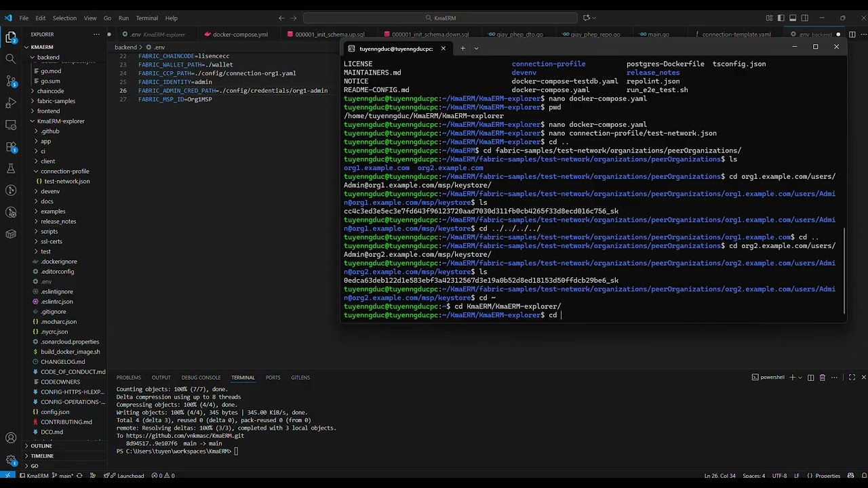Open Windows Terminal profile dropdown arrow

pyautogui.click(x=476, y=48)
